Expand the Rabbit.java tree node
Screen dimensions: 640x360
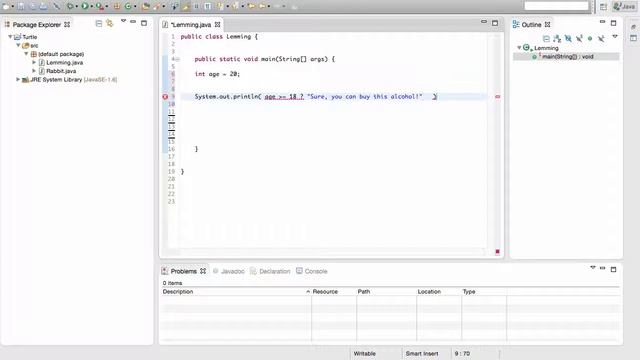[34, 71]
